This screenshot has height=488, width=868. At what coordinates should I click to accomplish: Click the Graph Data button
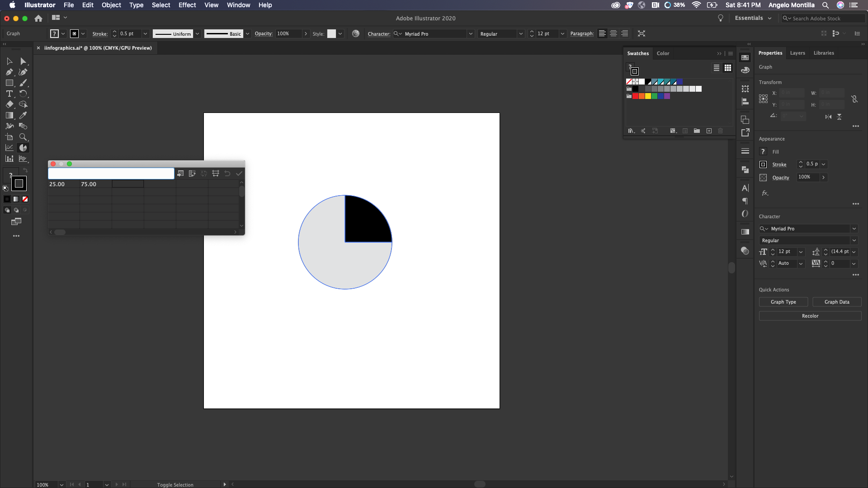coord(837,302)
